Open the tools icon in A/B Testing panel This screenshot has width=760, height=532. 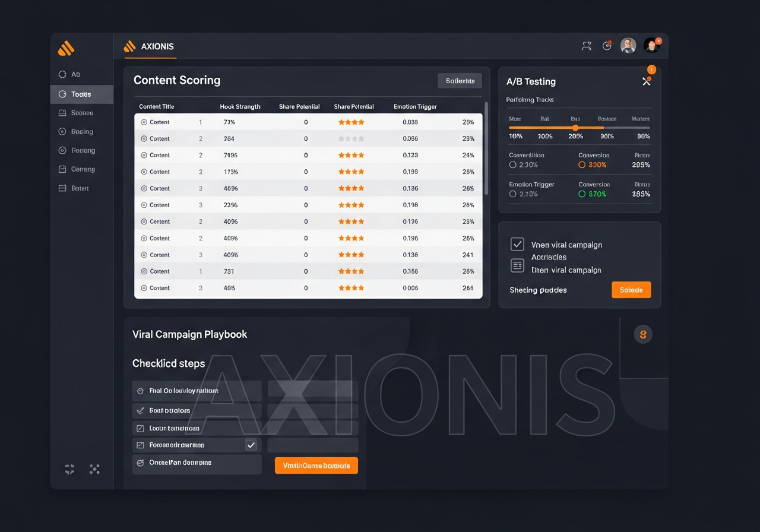647,81
